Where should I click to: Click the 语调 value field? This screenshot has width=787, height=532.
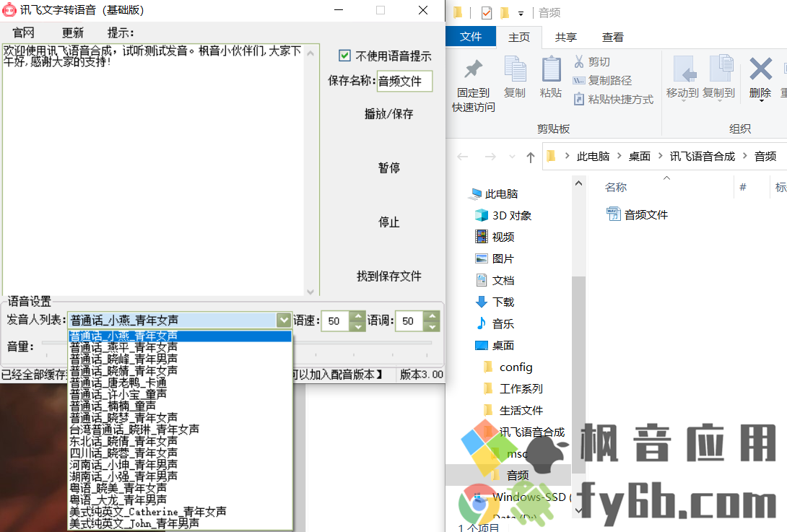coord(410,321)
